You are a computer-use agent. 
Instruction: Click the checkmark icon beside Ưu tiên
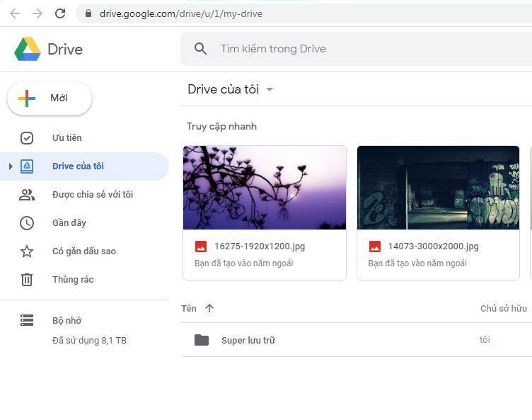point(27,138)
